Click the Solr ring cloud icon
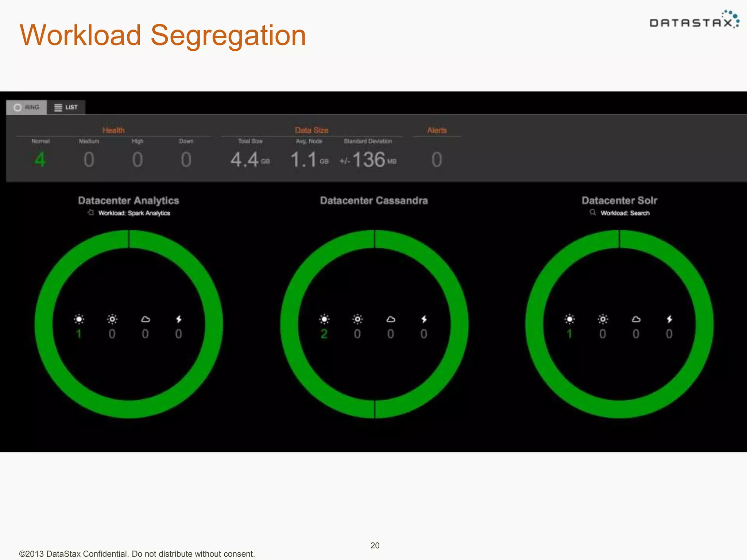The width and height of the screenshot is (747, 560). pyautogui.click(x=636, y=319)
